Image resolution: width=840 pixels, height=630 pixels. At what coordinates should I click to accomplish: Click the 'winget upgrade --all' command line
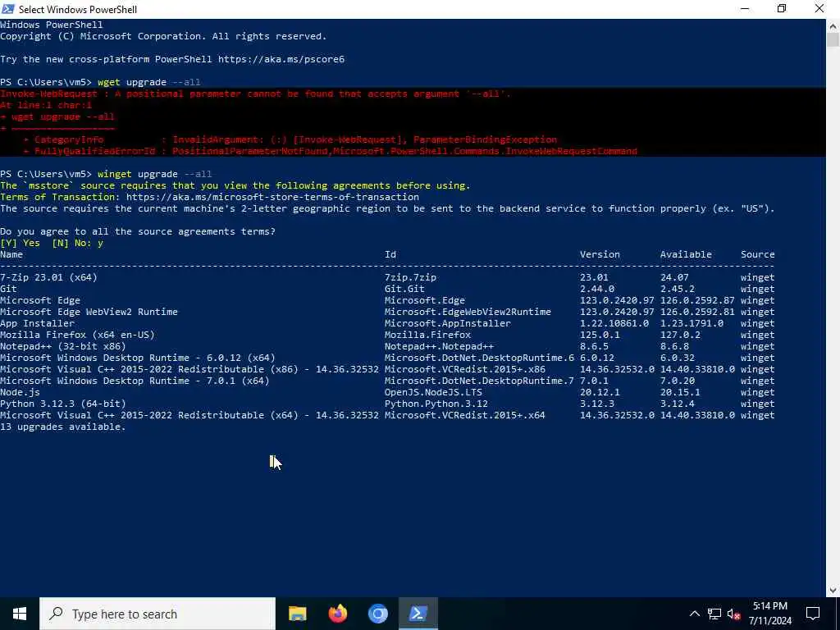[x=154, y=174]
